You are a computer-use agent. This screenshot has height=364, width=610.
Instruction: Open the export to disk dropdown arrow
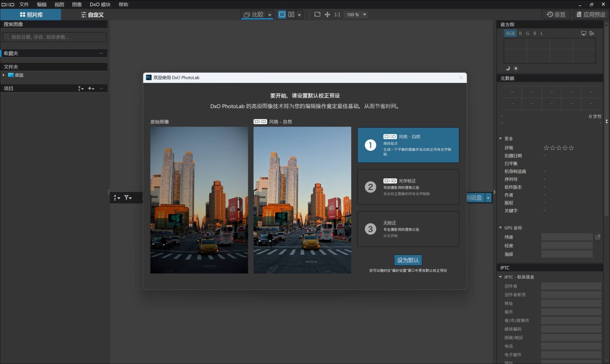488,198
